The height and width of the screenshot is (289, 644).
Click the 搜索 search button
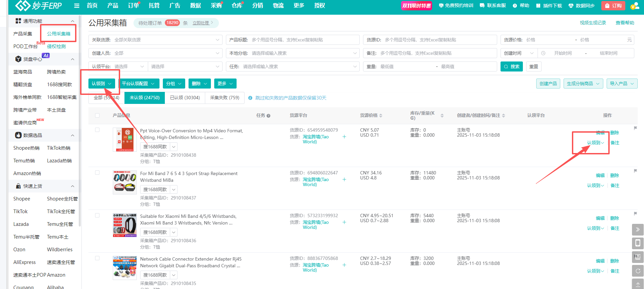tap(512, 66)
